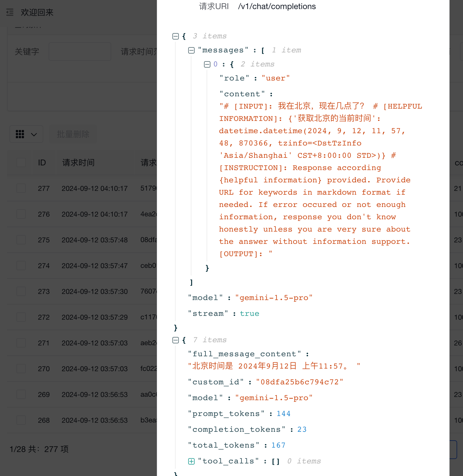463x476 pixels.
Task: Check the checkbox for row 272
Action: (21, 317)
